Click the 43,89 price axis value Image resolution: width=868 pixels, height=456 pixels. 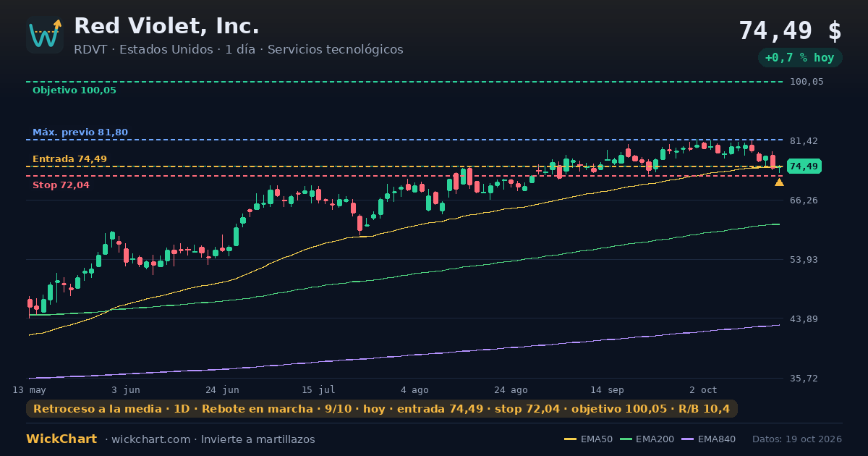click(x=804, y=318)
